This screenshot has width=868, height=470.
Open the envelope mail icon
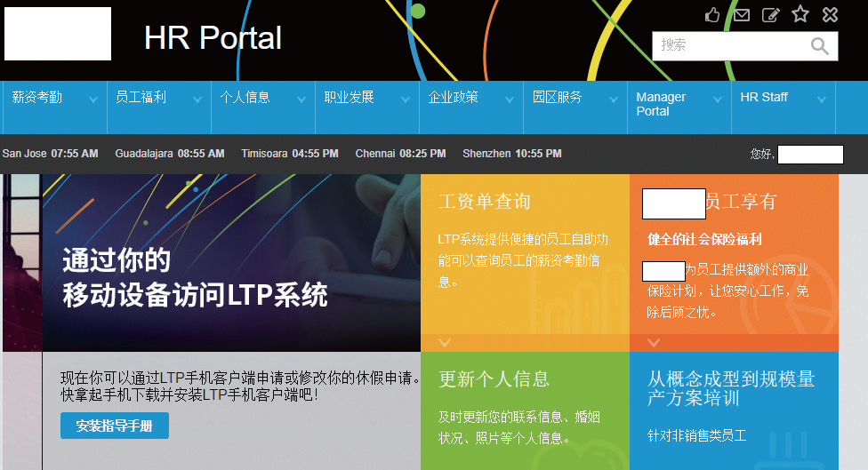tap(742, 15)
